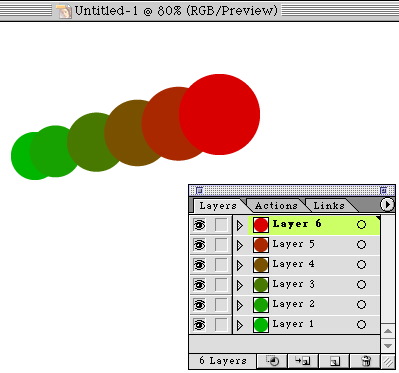Viewport: 399px width, 373px height.
Task: Click the '6 Layers' status text
Action: (x=223, y=361)
